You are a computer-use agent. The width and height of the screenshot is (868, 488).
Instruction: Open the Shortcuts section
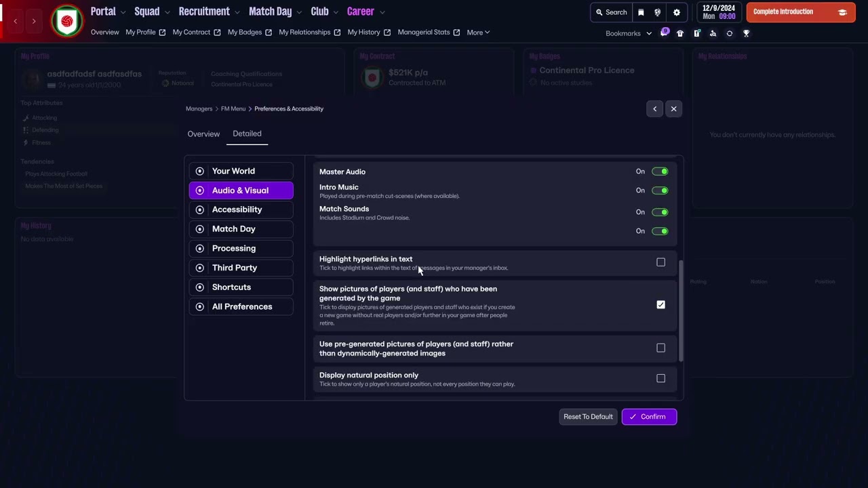(x=241, y=287)
